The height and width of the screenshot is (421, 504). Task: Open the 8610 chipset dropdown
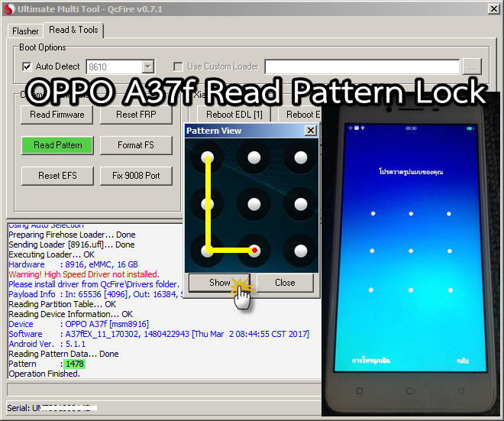147,67
